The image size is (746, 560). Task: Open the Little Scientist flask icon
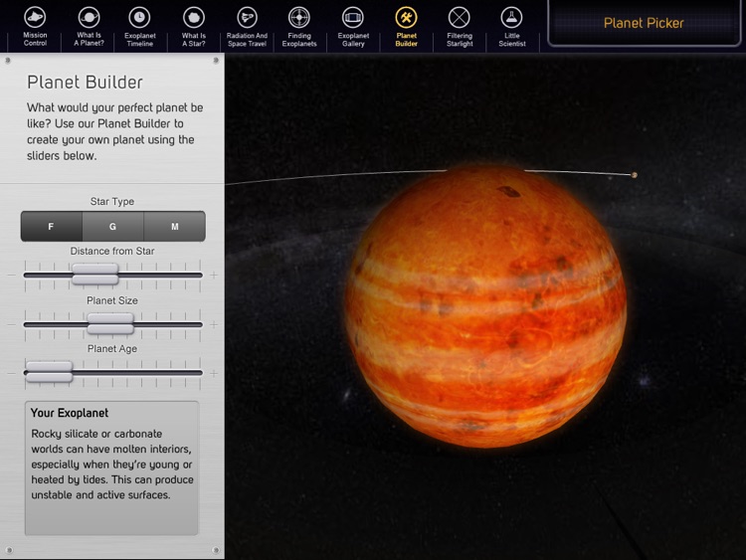coord(512,18)
